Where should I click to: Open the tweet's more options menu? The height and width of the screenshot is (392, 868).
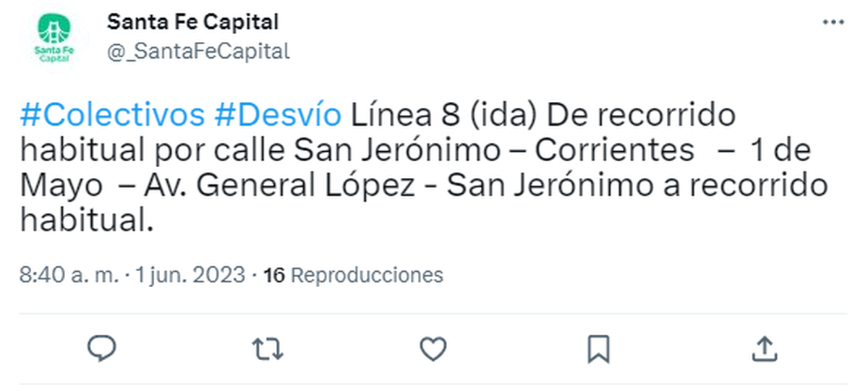pos(834,22)
